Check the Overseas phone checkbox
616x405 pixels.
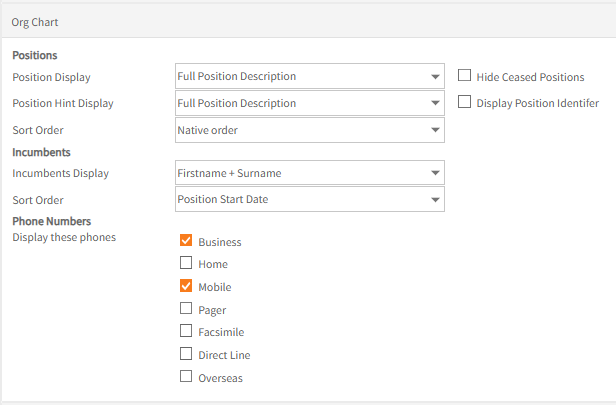[186, 377]
